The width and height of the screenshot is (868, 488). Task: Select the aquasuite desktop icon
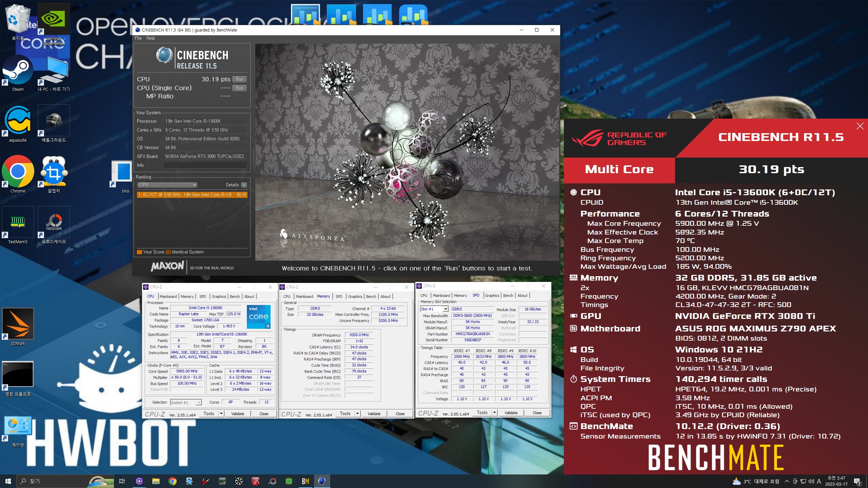pyautogui.click(x=18, y=124)
